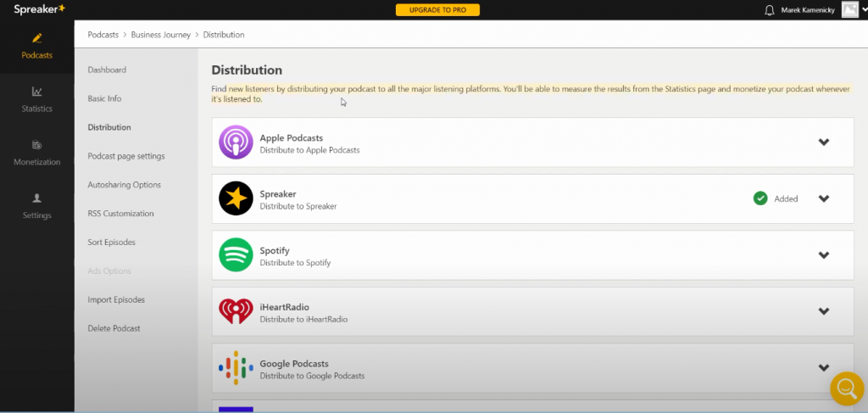
Task: Open the Settings person icon
Action: [37, 198]
